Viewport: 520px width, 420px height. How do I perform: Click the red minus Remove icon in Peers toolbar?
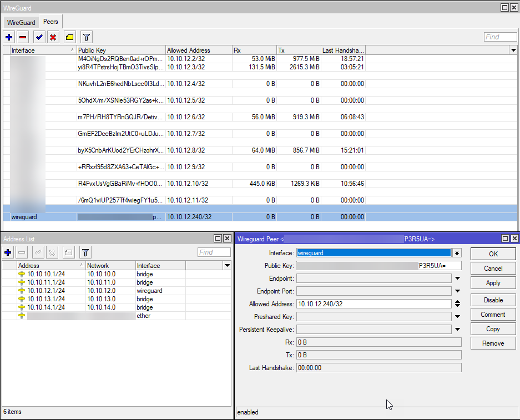pos(23,37)
